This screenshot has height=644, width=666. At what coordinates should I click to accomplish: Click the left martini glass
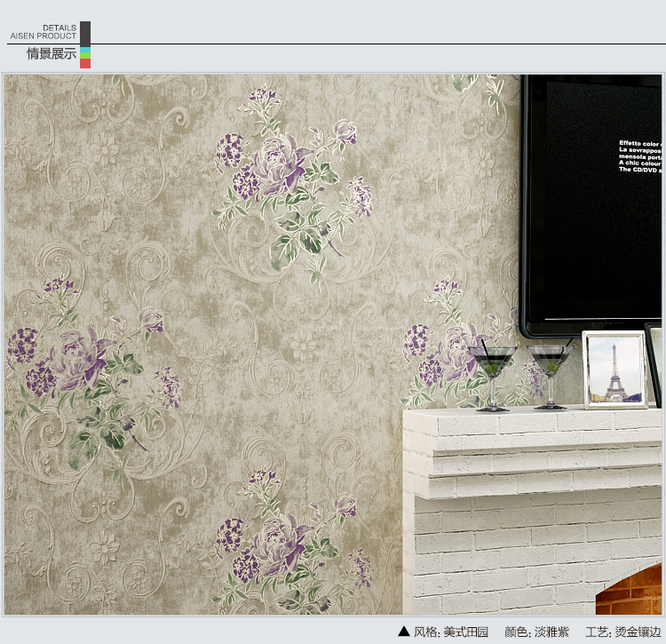[493, 373]
